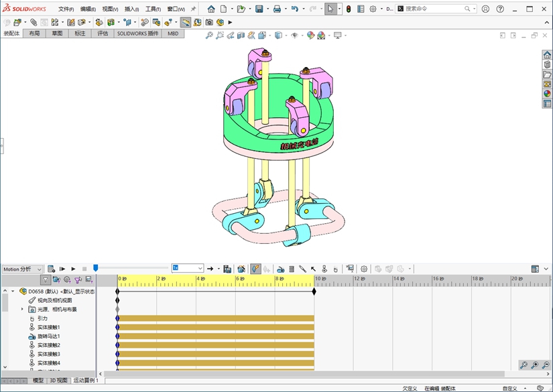
Task: Switch to the 评估 ribbon tab
Action: click(x=103, y=33)
